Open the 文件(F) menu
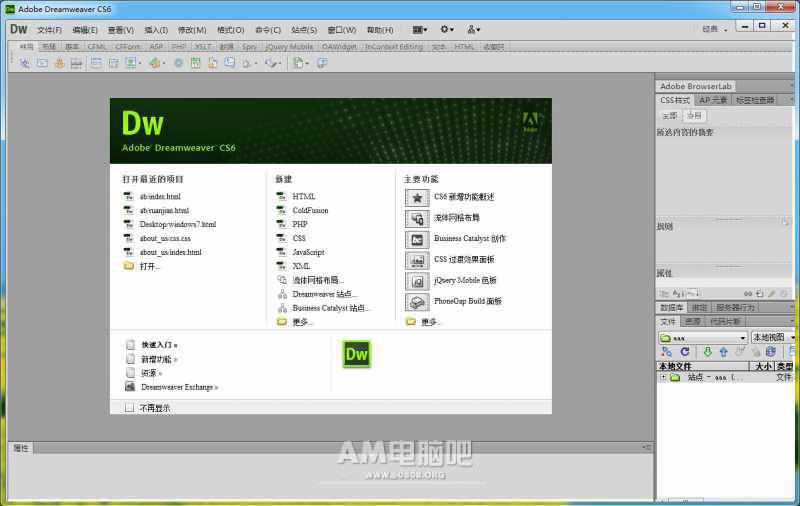This screenshot has height=506, width=800. [49, 30]
